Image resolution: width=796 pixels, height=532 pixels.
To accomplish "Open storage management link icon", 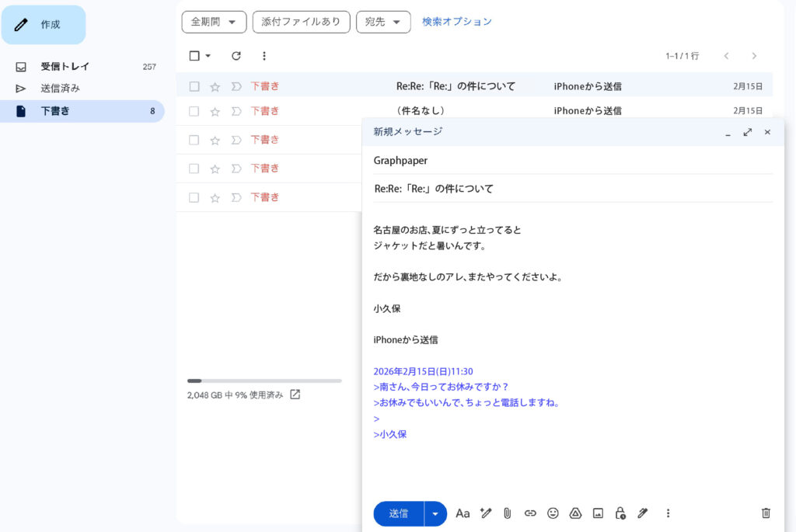I will click(295, 395).
